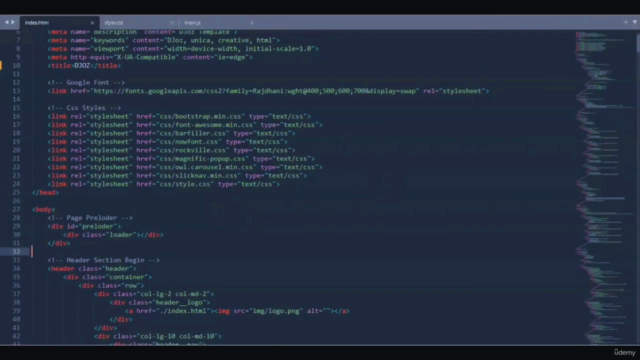Go to the previous tab using the left arrow

tap(7, 22)
